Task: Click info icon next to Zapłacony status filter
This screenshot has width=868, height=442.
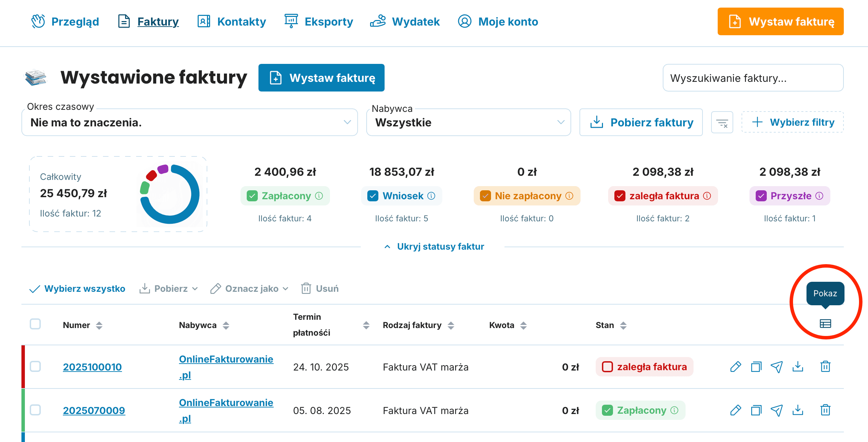Action: 319,196
